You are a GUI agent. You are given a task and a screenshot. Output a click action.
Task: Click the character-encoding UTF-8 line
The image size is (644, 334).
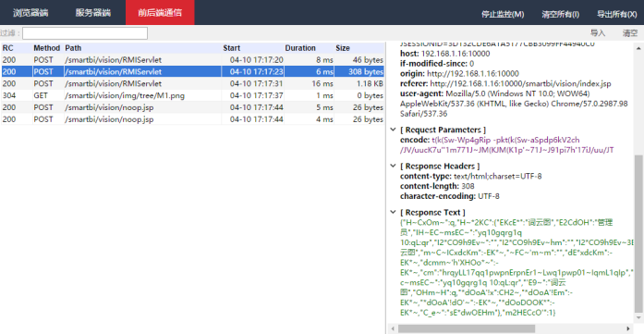pos(450,196)
